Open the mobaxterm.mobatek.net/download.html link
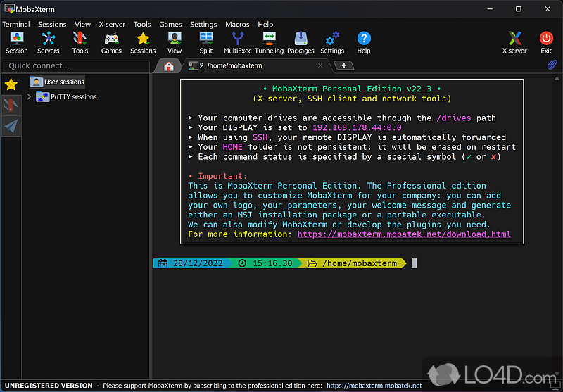The height and width of the screenshot is (392, 563). 404,234
